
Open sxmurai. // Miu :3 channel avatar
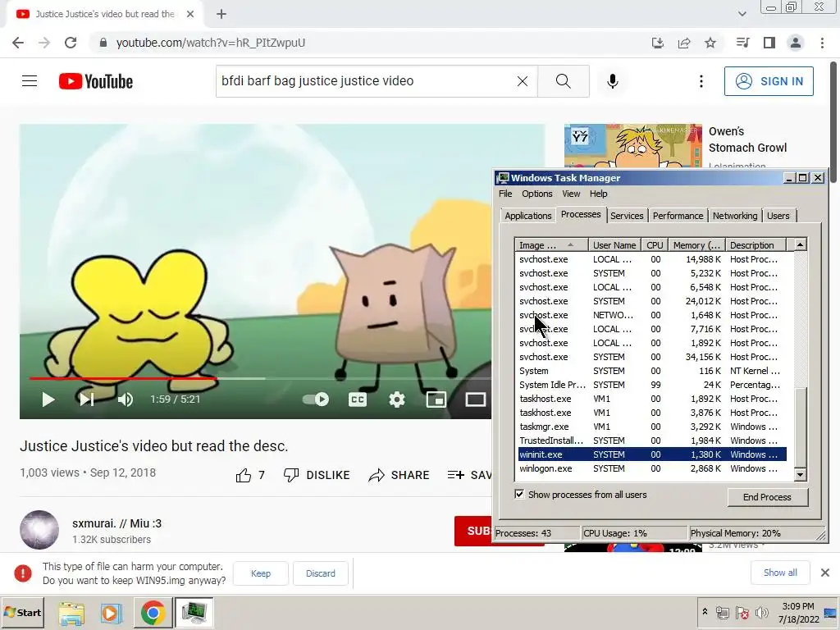coord(39,530)
